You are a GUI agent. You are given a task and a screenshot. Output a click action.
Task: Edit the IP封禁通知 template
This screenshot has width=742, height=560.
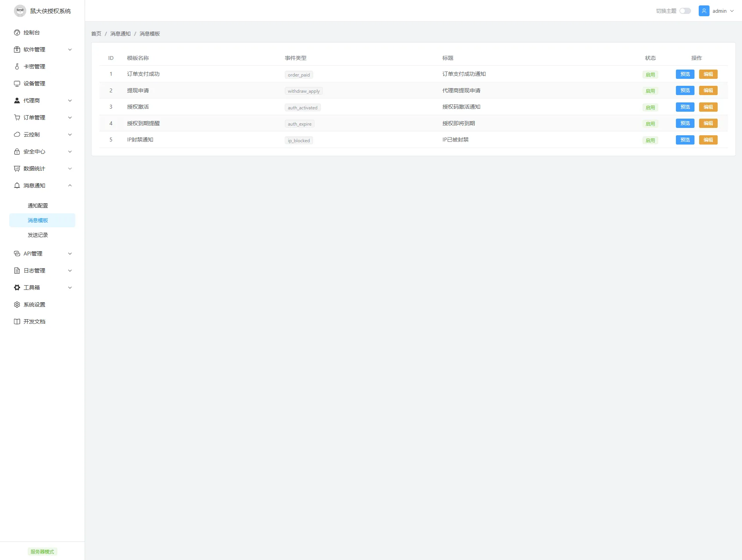click(708, 140)
